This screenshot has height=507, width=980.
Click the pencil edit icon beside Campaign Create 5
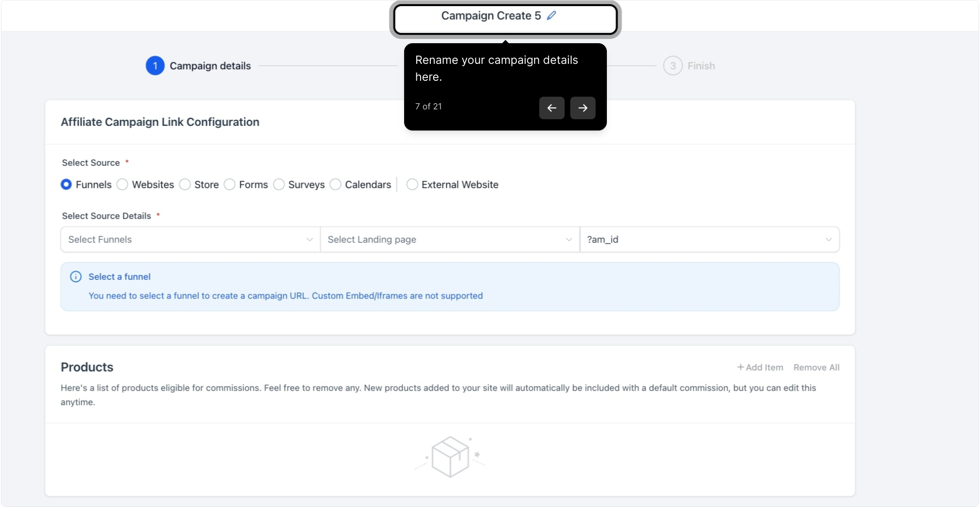coord(551,15)
